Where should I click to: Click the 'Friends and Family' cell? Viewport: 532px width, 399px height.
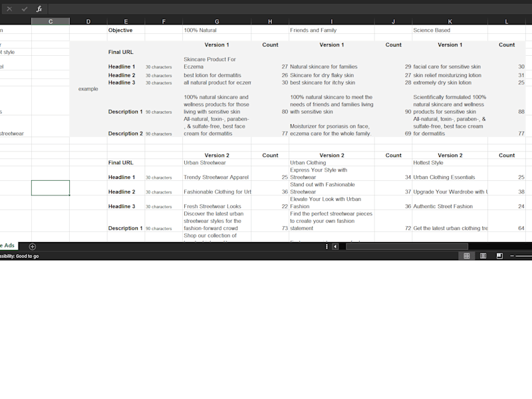click(x=331, y=30)
